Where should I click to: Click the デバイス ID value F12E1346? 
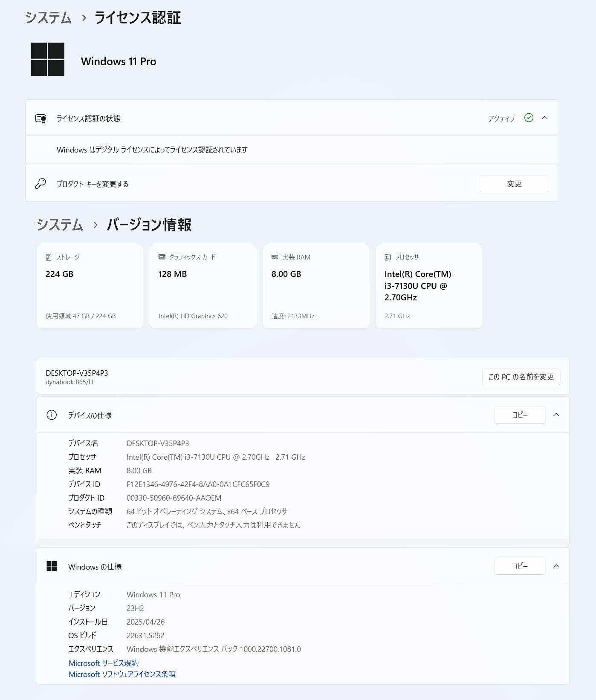click(x=198, y=484)
